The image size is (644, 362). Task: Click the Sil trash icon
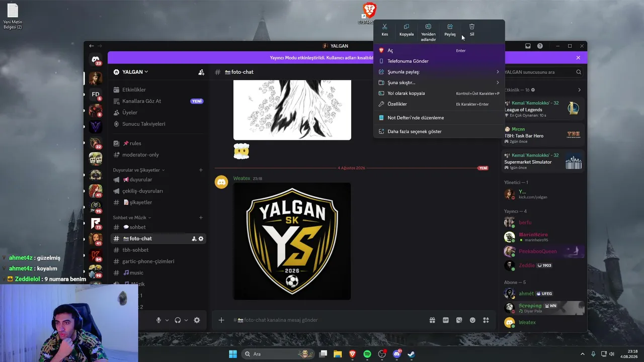[472, 27]
